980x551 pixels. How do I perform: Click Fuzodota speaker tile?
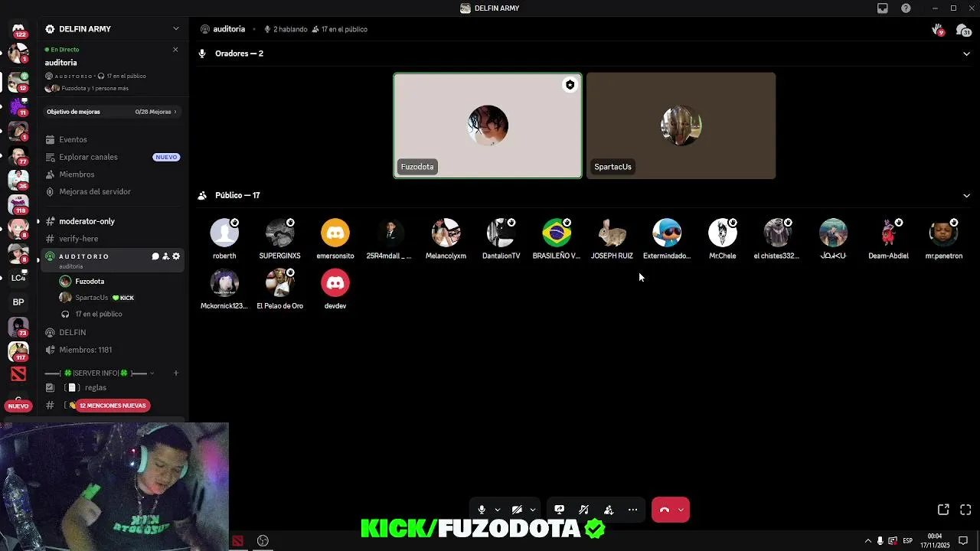488,126
